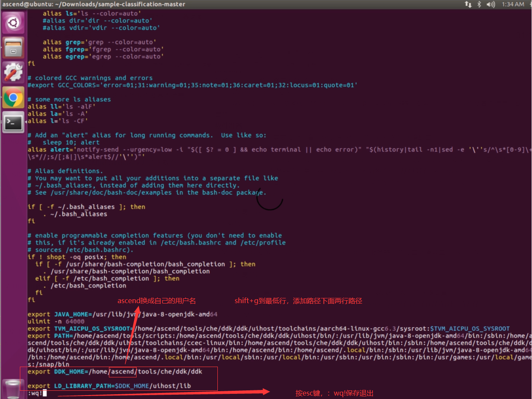Click the '. ~/.bash_aliases' source line
The width and height of the screenshot is (532, 399).
pos(75,214)
